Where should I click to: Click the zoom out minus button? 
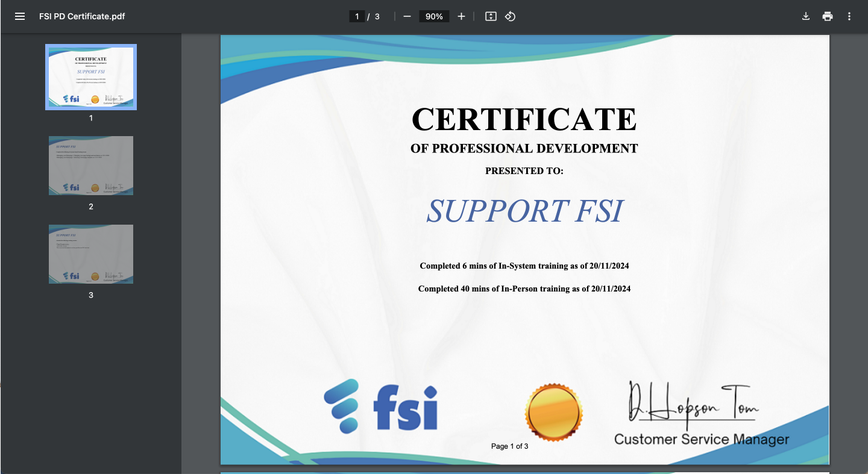(x=407, y=16)
